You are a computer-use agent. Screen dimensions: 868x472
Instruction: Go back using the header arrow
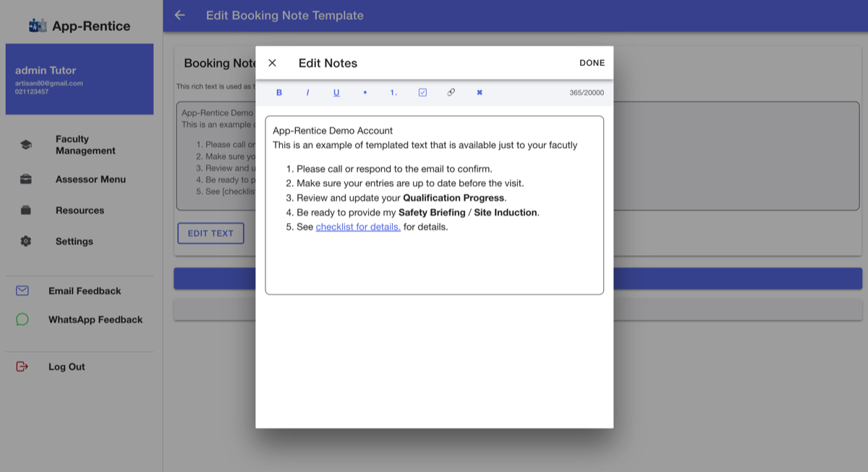tap(179, 15)
